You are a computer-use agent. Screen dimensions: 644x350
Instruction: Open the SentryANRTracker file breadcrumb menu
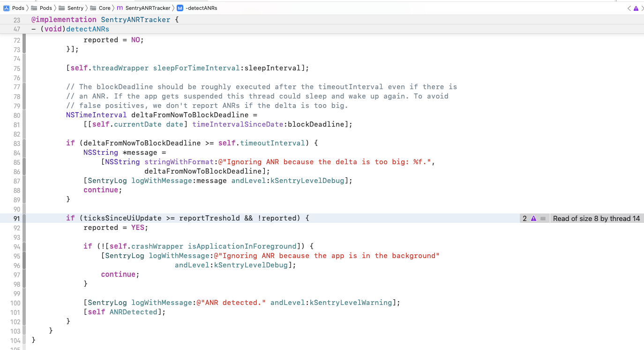[144, 8]
